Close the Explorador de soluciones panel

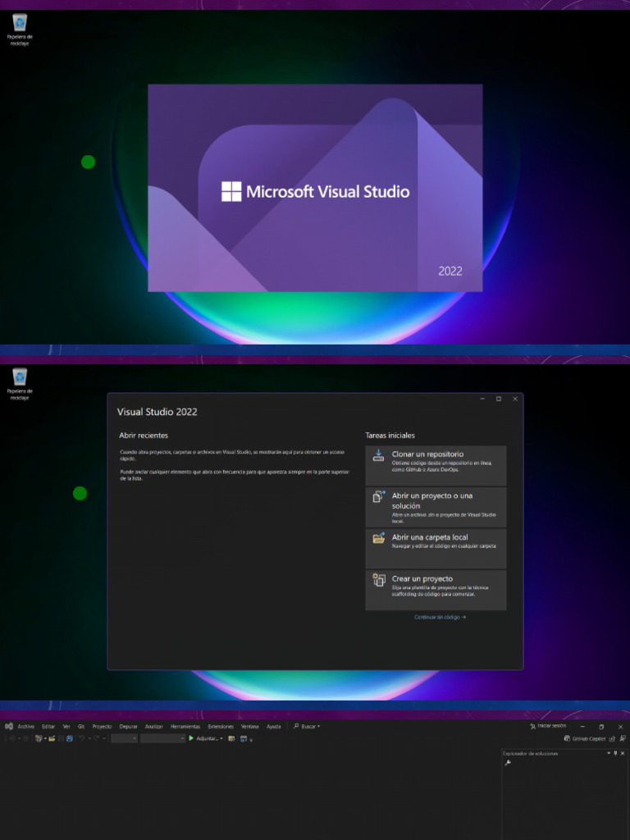coord(623,753)
